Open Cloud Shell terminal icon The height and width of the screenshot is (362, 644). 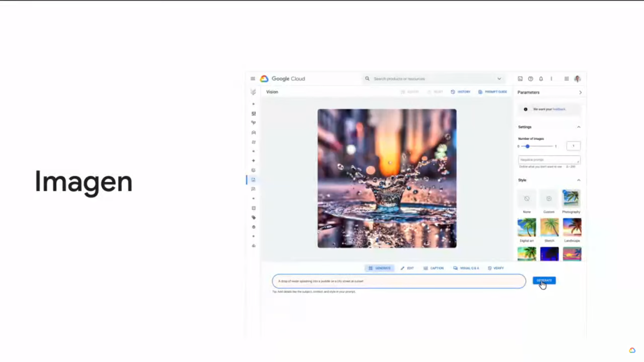pos(520,79)
